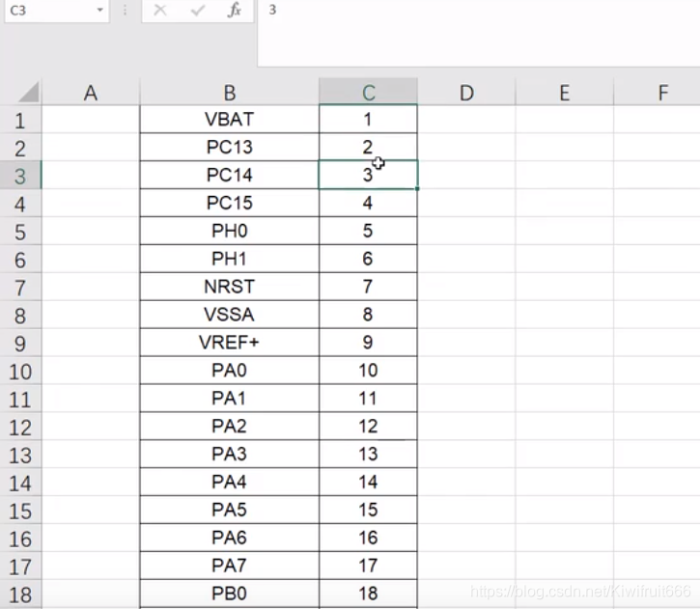The height and width of the screenshot is (609, 700).
Task: Select column C header
Action: 368,93
